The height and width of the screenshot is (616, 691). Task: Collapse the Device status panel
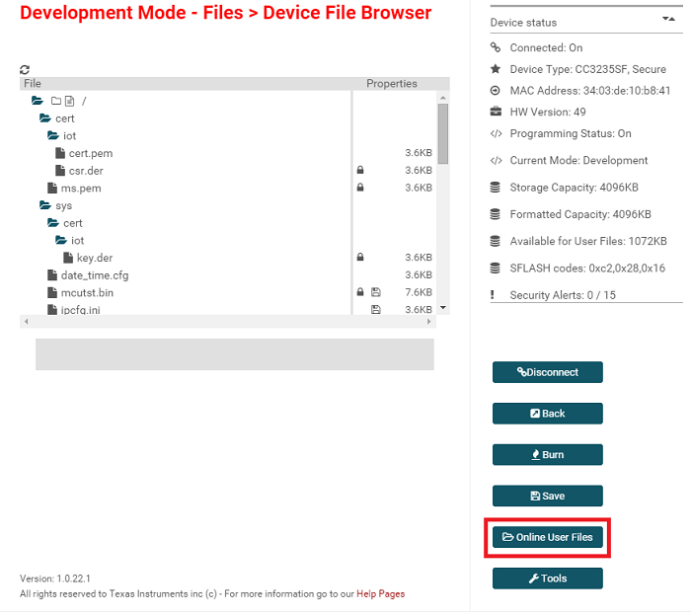click(668, 19)
